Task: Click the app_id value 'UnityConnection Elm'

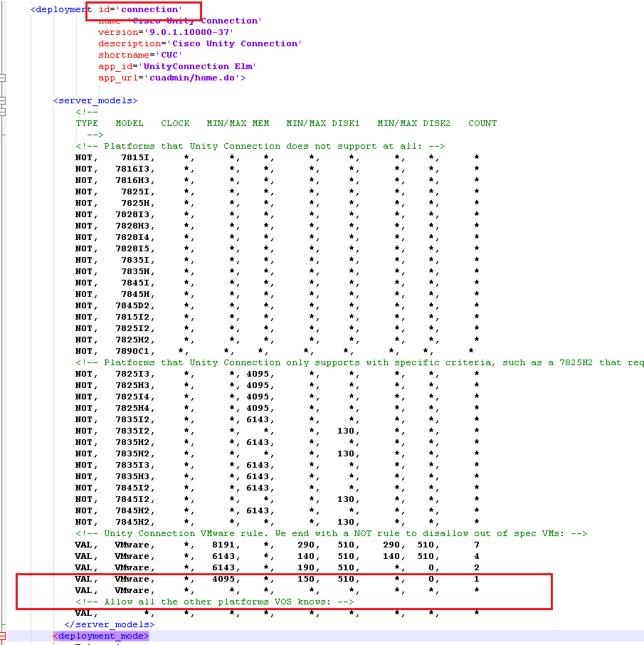Action: 197,67
